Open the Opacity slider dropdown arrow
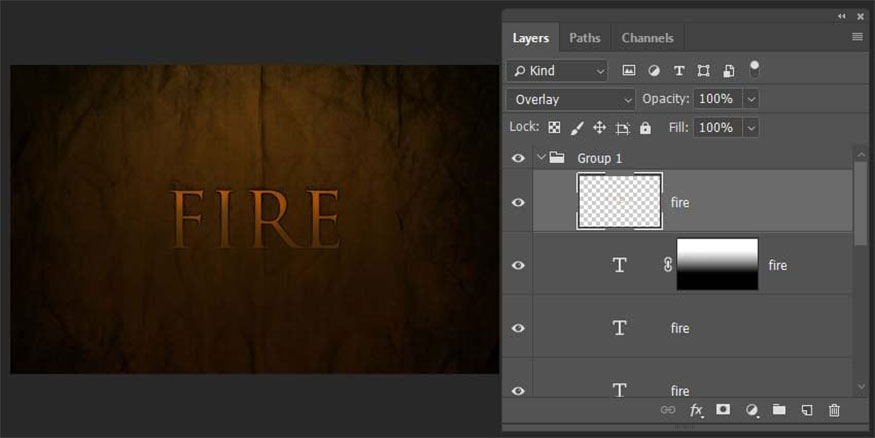The height and width of the screenshot is (438, 875). point(751,99)
